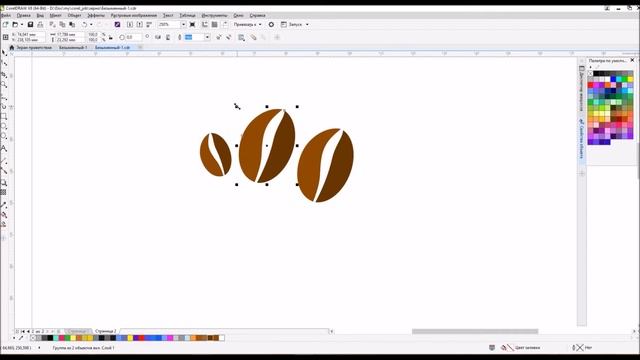This screenshot has width=640, height=360.
Task: Expand the snap-to dropdown
Action: pos(260,24)
